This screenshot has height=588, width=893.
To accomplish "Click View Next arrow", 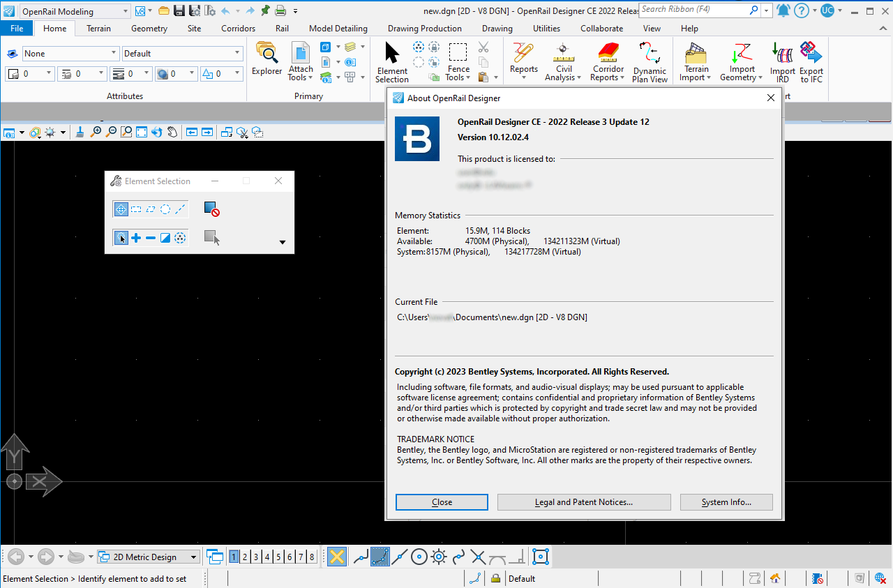I will click(207, 131).
